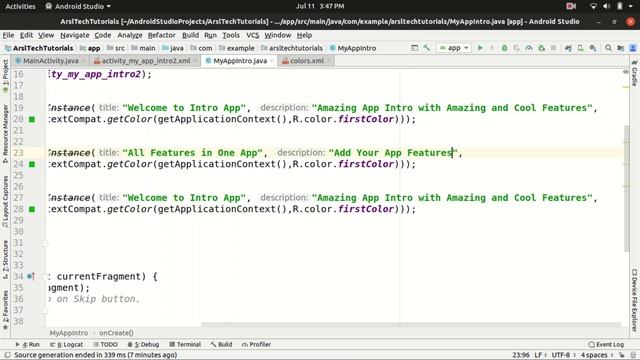Click arsltechtutorials package breadcrumb
Image resolution: width=640 pixels, height=360 pixels.
coord(292,48)
